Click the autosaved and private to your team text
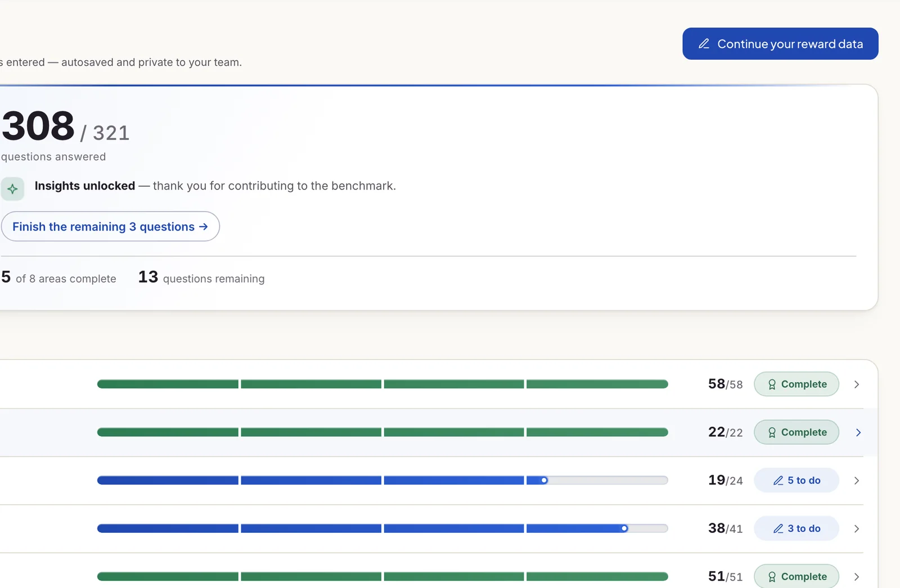 click(151, 62)
